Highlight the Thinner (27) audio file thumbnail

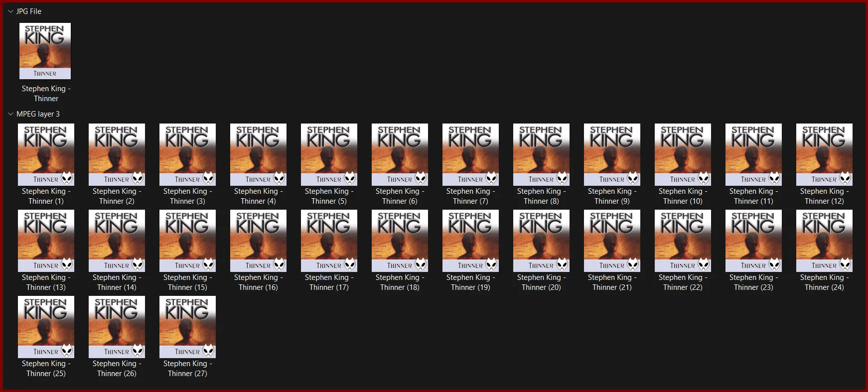coord(187,327)
